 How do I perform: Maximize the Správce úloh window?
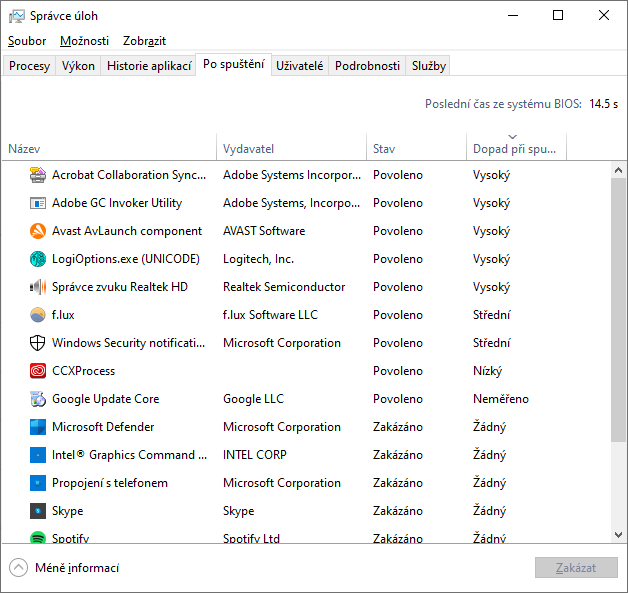point(558,16)
